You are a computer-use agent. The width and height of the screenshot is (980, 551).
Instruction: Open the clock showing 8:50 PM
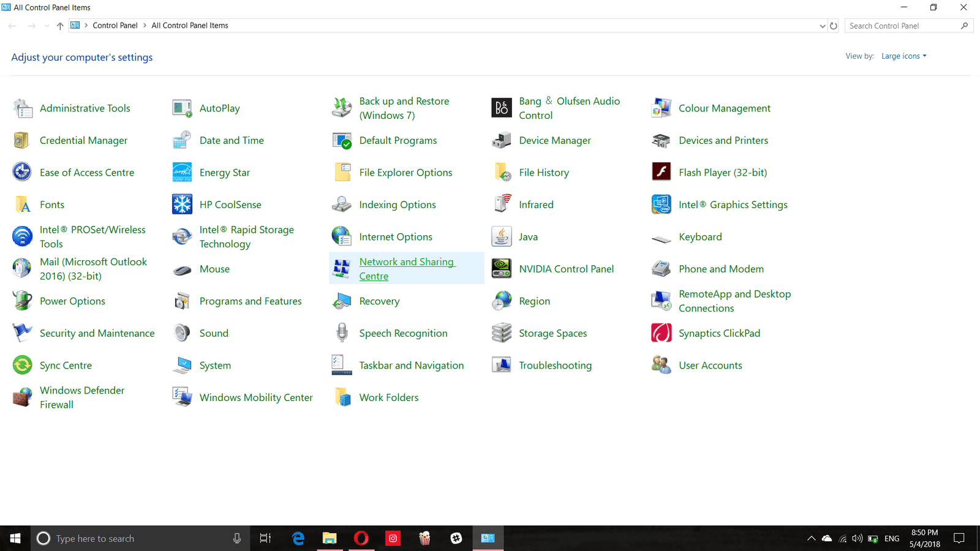pos(924,538)
